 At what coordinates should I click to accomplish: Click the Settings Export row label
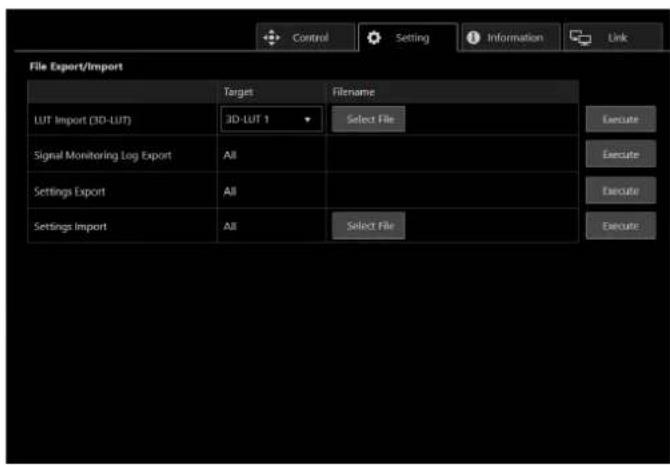coord(70,191)
